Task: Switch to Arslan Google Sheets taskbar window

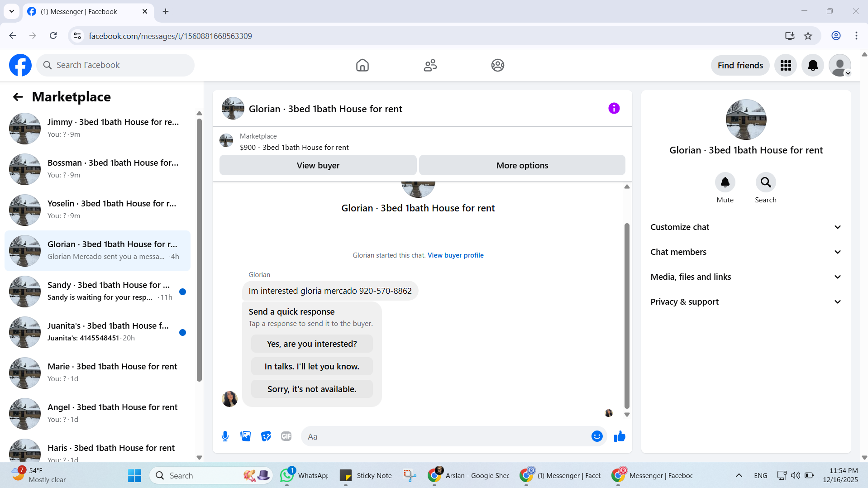Action: pos(469,475)
